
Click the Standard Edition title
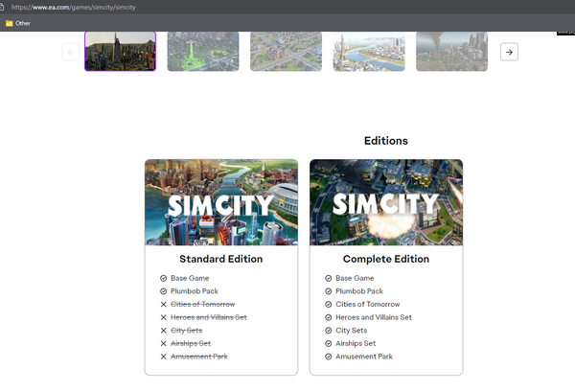[221, 259]
